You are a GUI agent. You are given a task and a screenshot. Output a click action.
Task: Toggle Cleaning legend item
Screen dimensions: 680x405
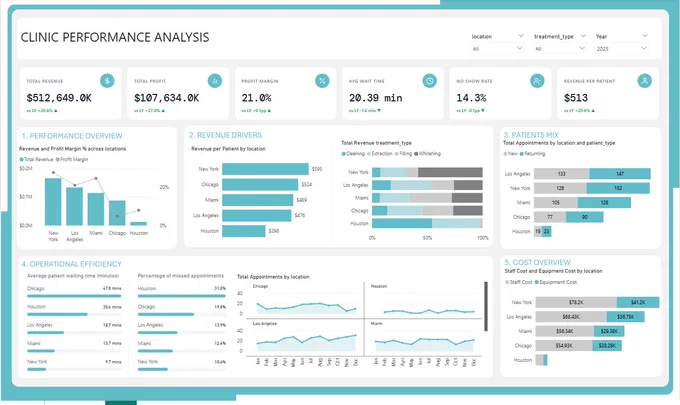pyautogui.click(x=353, y=154)
